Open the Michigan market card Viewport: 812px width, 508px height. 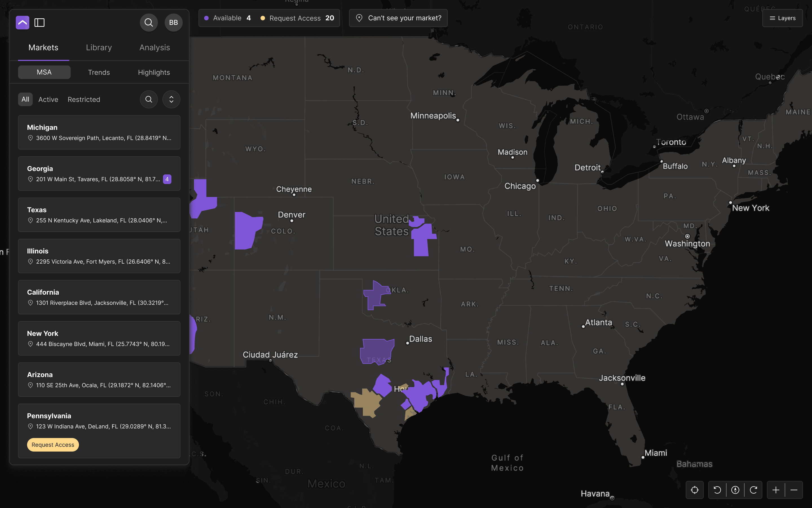click(x=99, y=132)
